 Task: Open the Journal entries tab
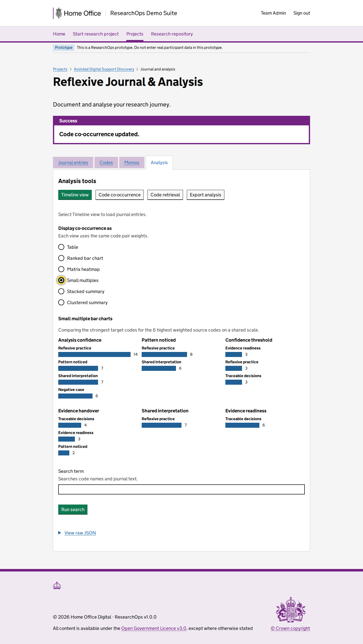tap(73, 163)
